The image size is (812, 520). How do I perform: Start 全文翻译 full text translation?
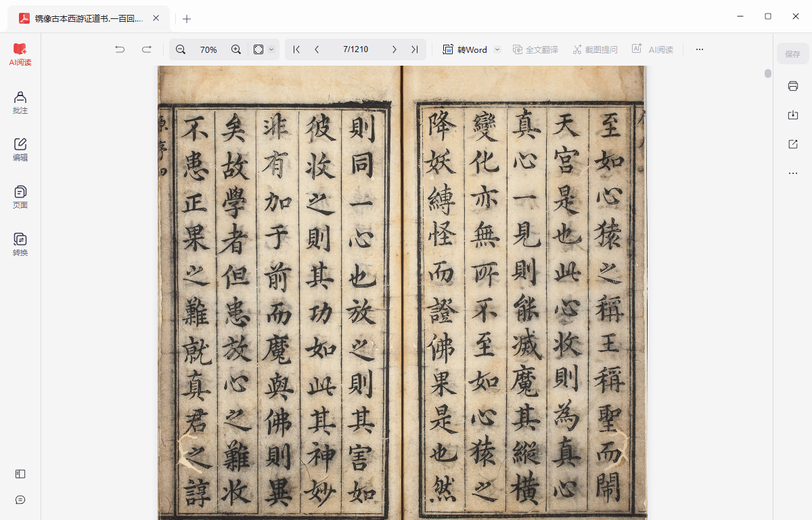pyautogui.click(x=535, y=49)
